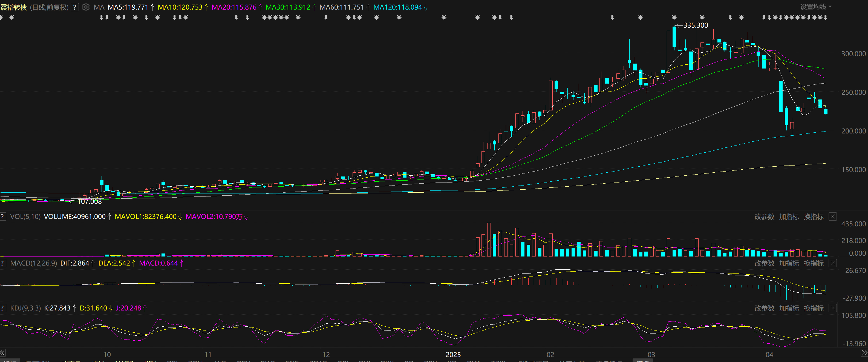The image size is (868, 362).
Task: Click 加指标 in the KDJ panel
Action: coord(789,308)
